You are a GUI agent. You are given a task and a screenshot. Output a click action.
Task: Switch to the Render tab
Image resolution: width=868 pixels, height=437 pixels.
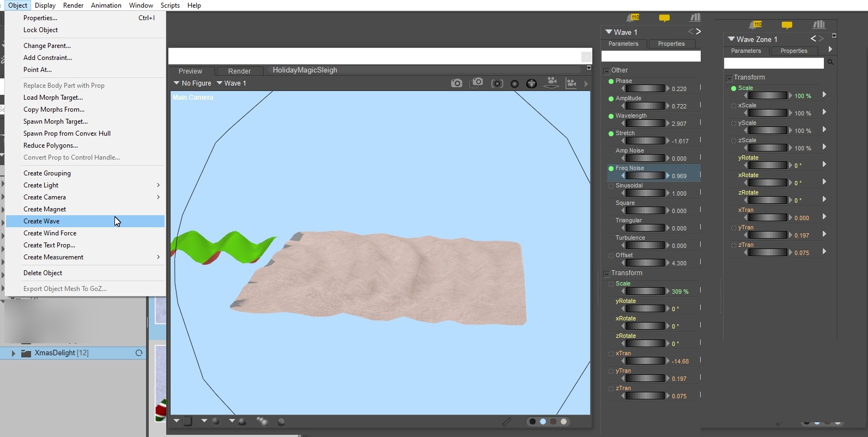pos(239,71)
